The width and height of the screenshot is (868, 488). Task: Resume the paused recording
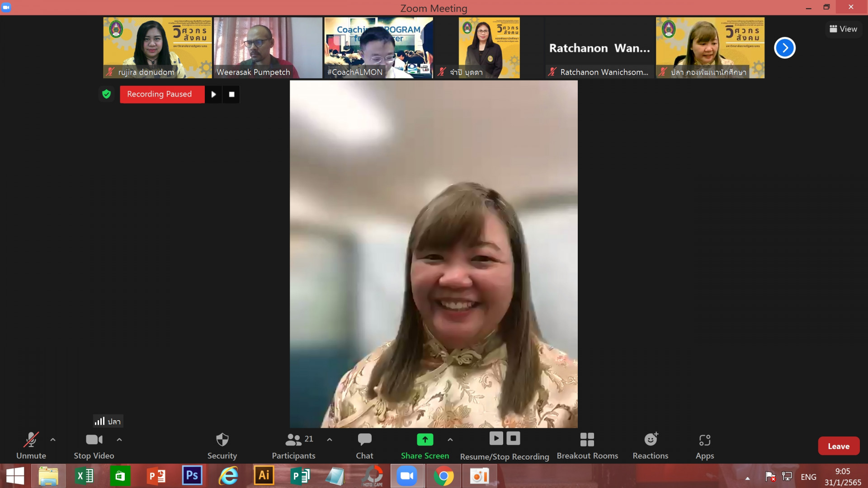tap(213, 94)
